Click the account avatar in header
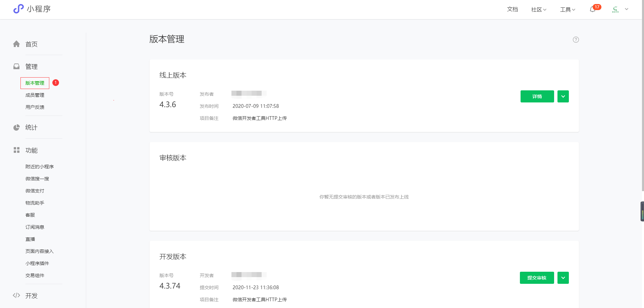 pyautogui.click(x=615, y=9)
